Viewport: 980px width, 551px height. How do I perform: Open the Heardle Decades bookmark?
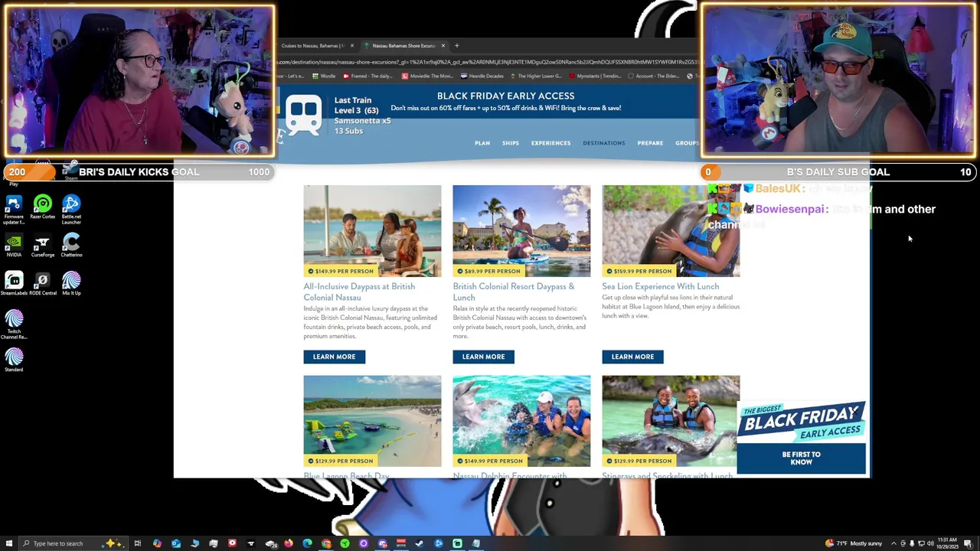pyautogui.click(x=482, y=76)
